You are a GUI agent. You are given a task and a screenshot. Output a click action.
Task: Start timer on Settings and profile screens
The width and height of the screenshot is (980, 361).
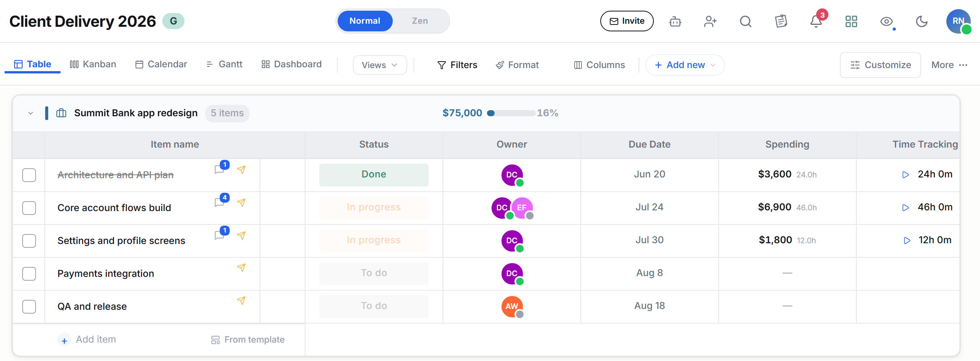[907, 241]
